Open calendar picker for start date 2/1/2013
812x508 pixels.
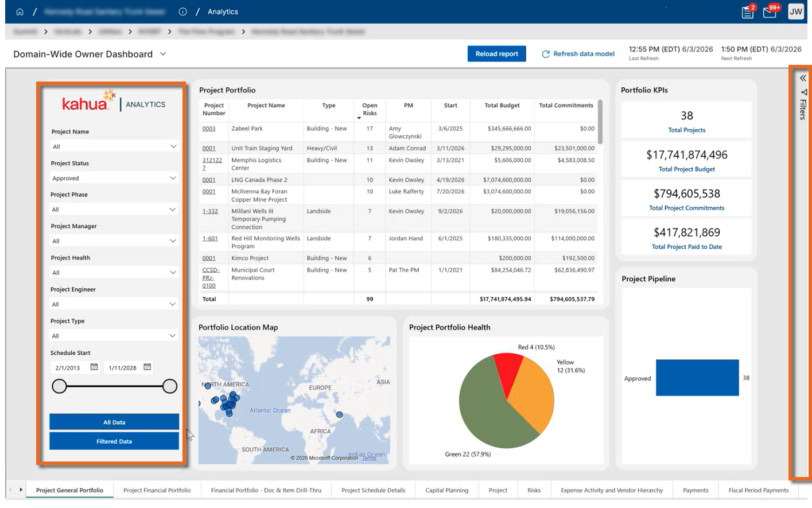[94, 367]
